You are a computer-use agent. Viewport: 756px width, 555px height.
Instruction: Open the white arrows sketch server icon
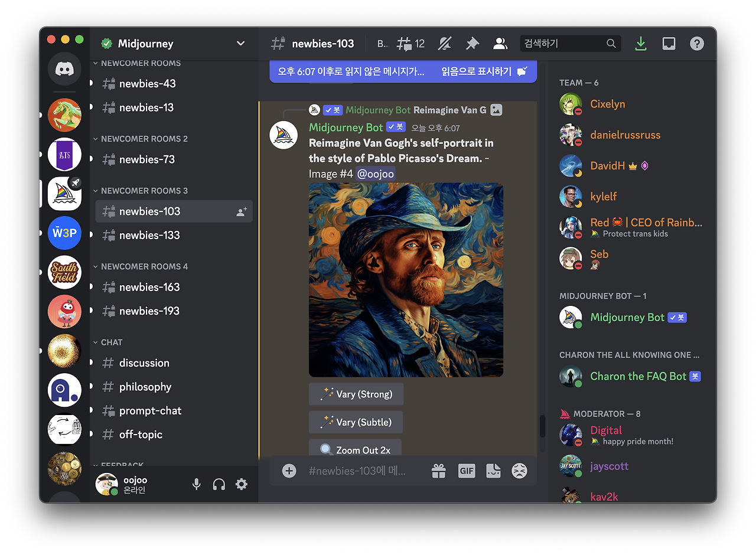coord(64,429)
